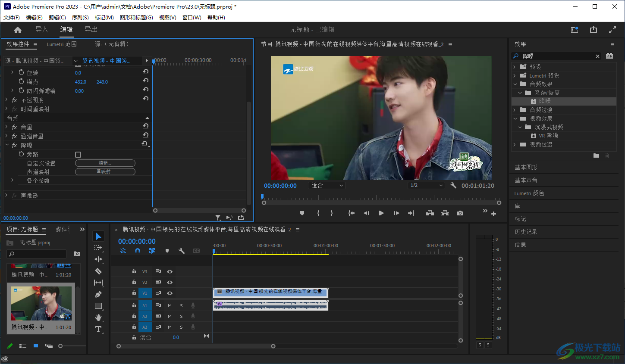Open the 基本图形 panel
This screenshot has width=625, height=364.
[x=526, y=167]
